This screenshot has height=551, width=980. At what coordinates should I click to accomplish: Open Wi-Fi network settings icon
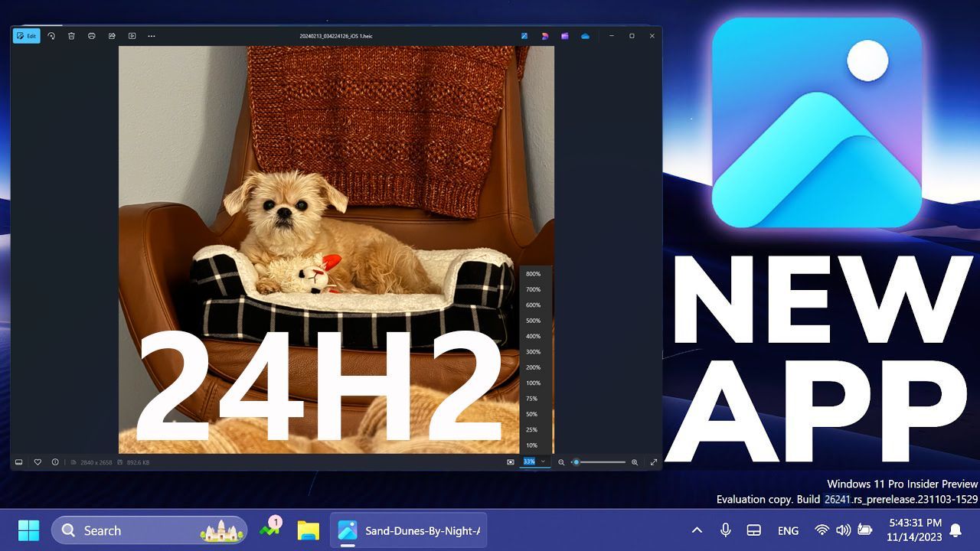pyautogui.click(x=822, y=530)
